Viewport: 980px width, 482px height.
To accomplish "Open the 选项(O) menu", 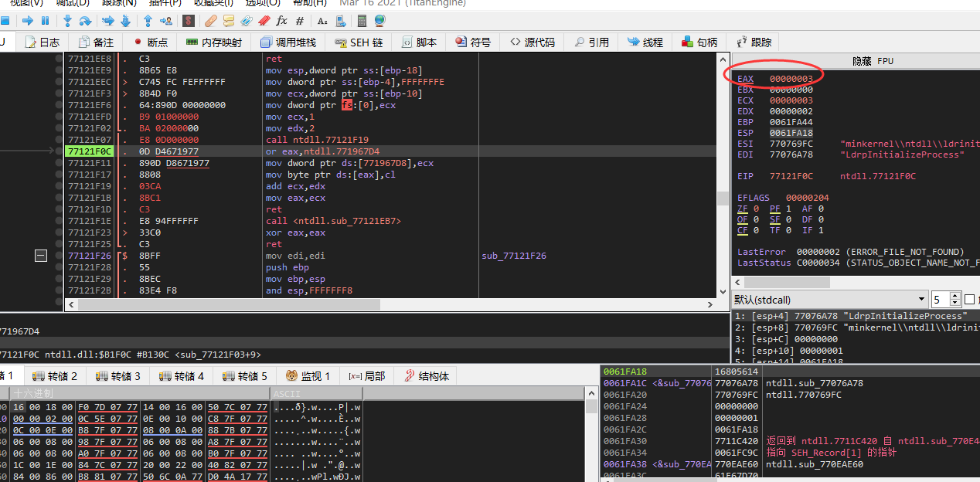I will click(263, 3).
